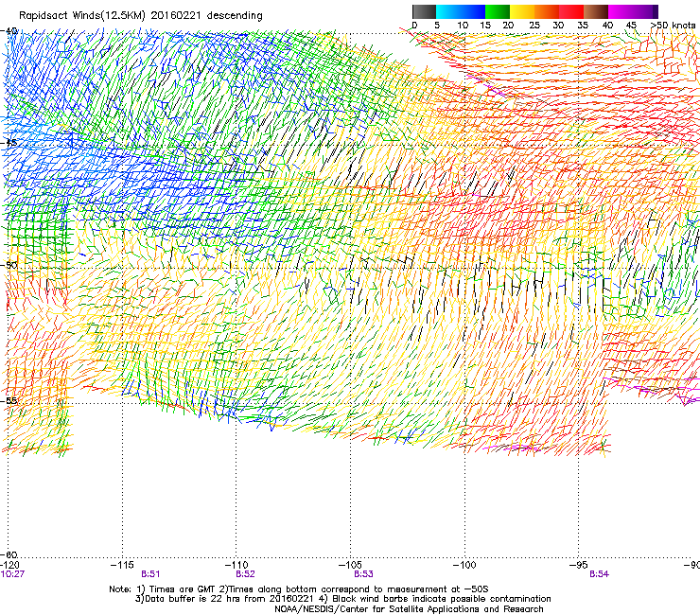Screen dimensions: 700x615
Task: Click latitude label -55
Action: click(9, 400)
